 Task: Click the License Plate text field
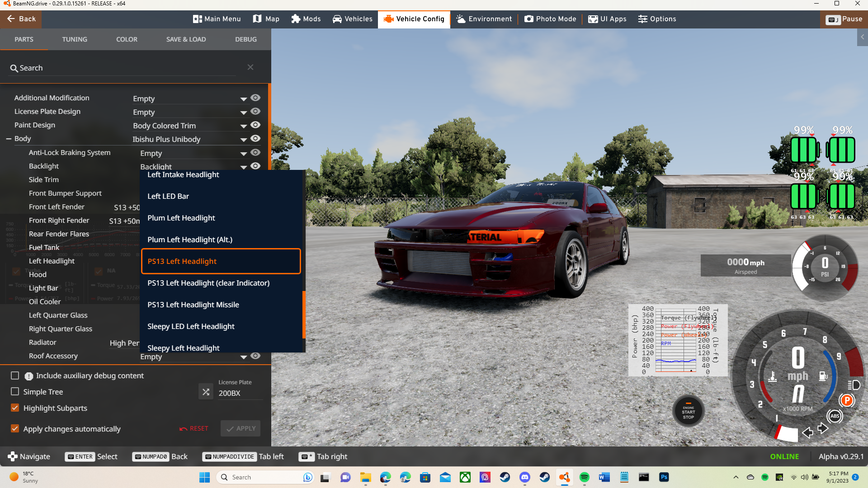coord(240,393)
